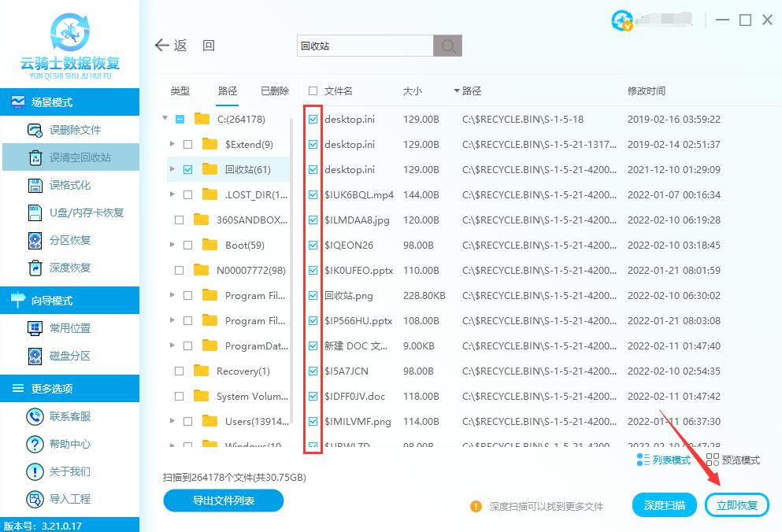This screenshot has width=782, height=532.
Task: Uncheck the $IUK6BQL.mp4 checkbox
Action: pos(313,194)
